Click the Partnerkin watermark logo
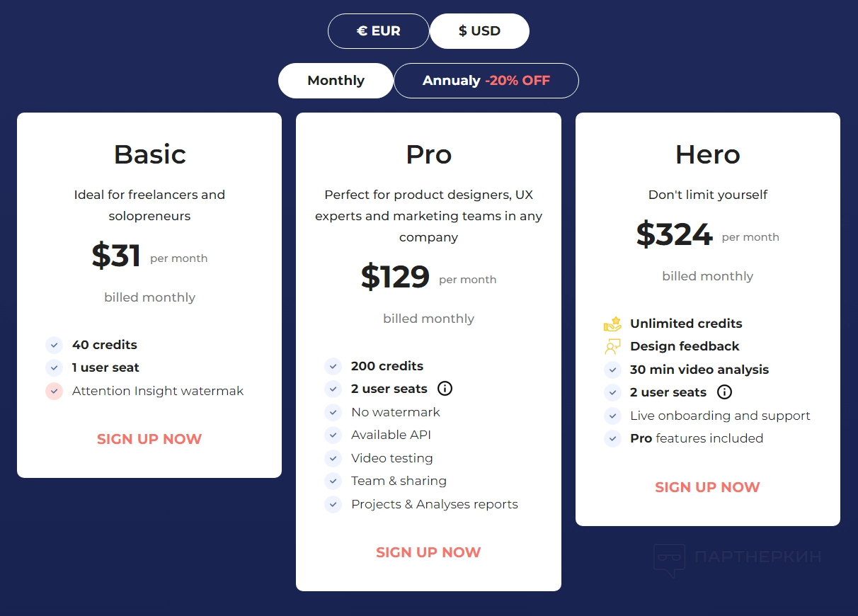 pyautogui.click(x=737, y=557)
